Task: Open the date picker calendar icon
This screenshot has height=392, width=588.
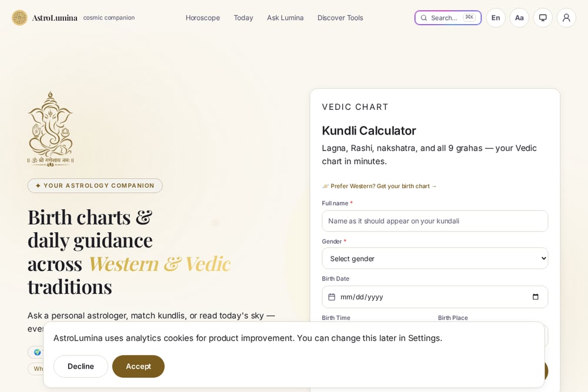Action: [536, 297]
